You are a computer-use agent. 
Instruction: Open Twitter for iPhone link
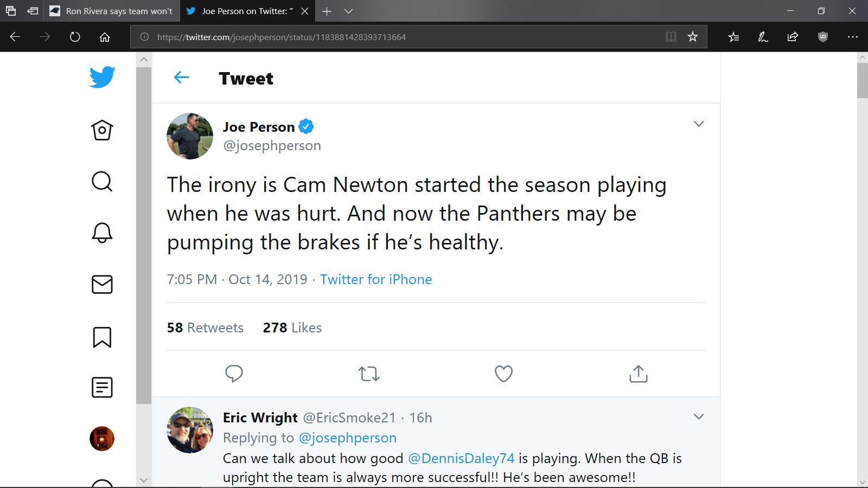(x=376, y=279)
